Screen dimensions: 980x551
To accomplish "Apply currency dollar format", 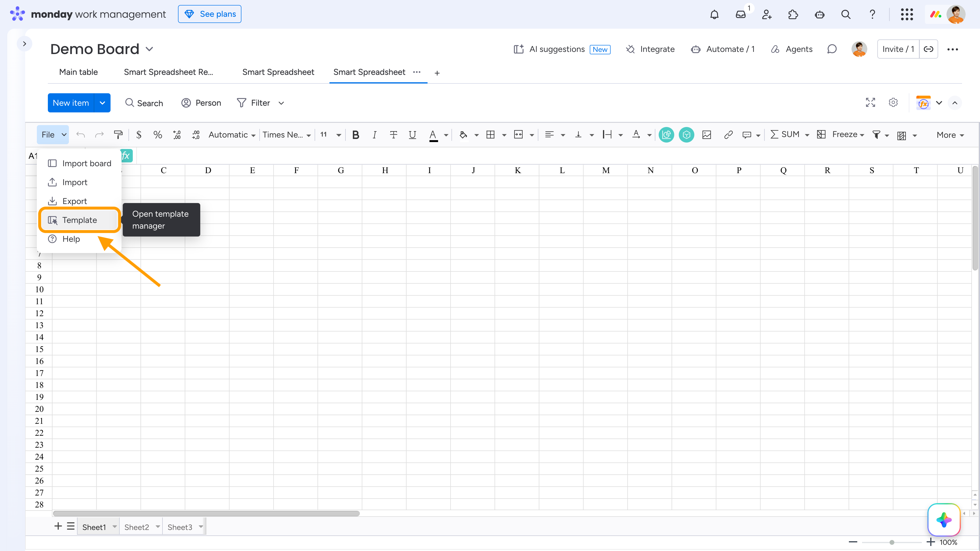I will coord(139,135).
